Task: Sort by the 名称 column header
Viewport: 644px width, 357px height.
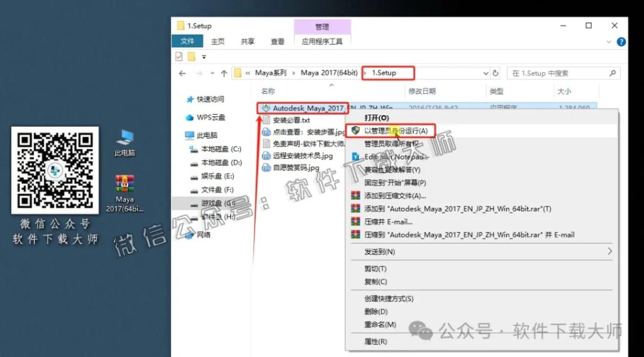Action: pyautogui.click(x=268, y=91)
